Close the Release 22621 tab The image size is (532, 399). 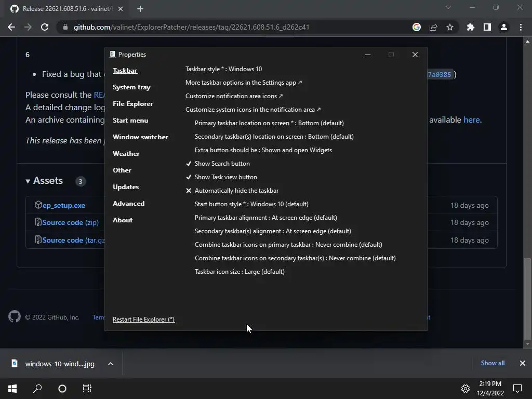pyautogui.click(x=121, y=9)
